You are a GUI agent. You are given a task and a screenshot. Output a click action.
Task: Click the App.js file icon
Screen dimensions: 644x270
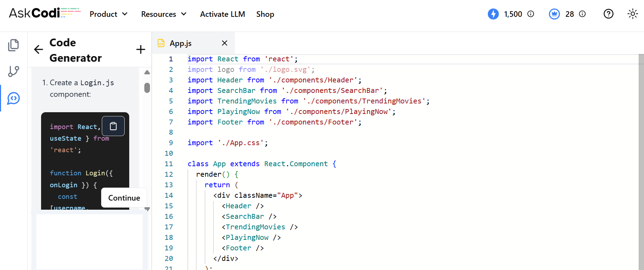point(161,43)
